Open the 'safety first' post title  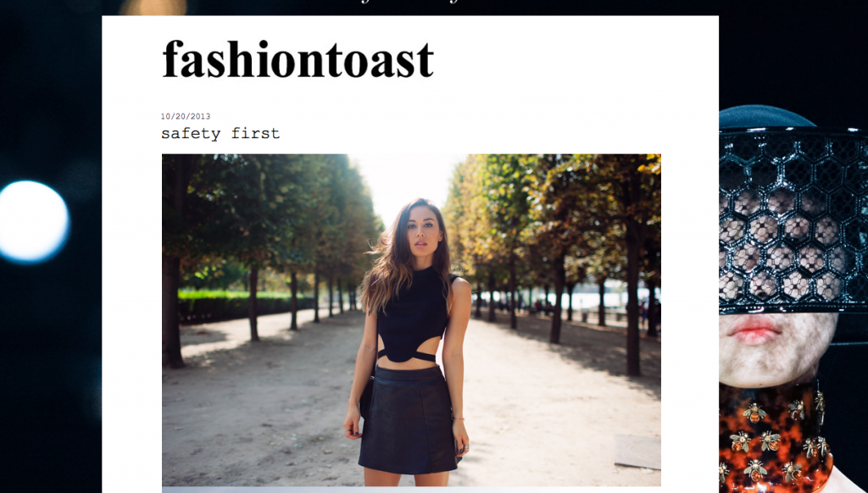pos(220,133)
